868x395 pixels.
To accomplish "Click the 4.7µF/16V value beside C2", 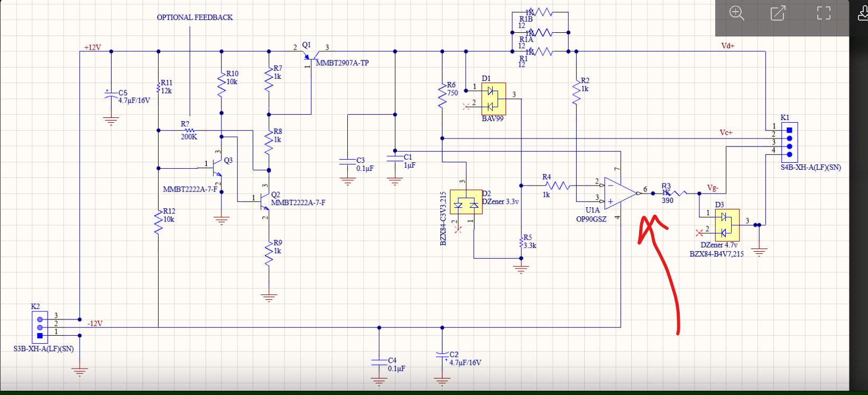I will tap(465, 363).
